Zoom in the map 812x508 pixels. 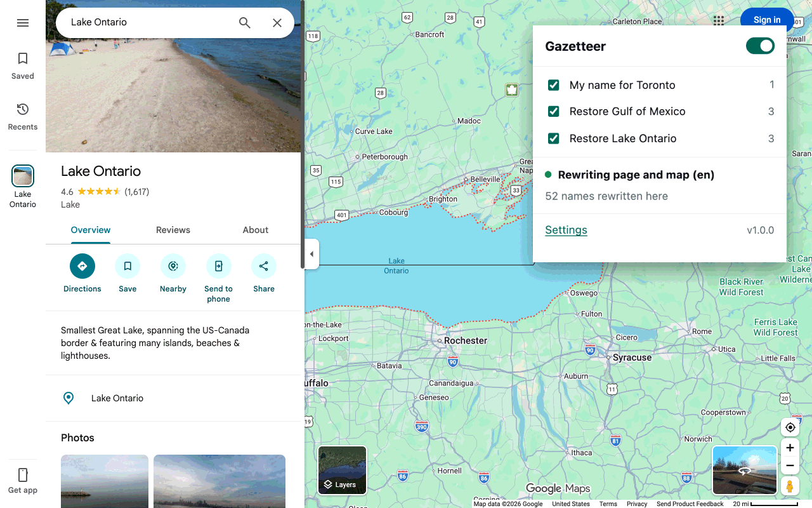[790, 448]
